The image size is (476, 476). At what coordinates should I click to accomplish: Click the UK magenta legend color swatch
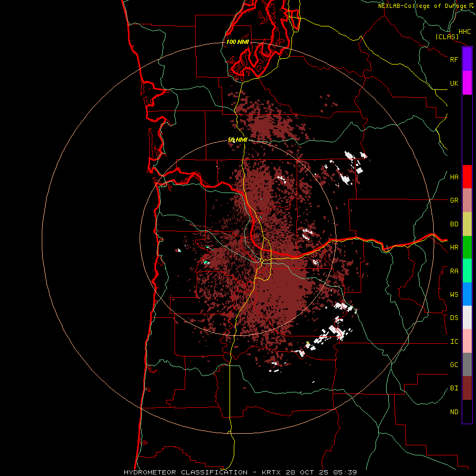click(467, 83)
